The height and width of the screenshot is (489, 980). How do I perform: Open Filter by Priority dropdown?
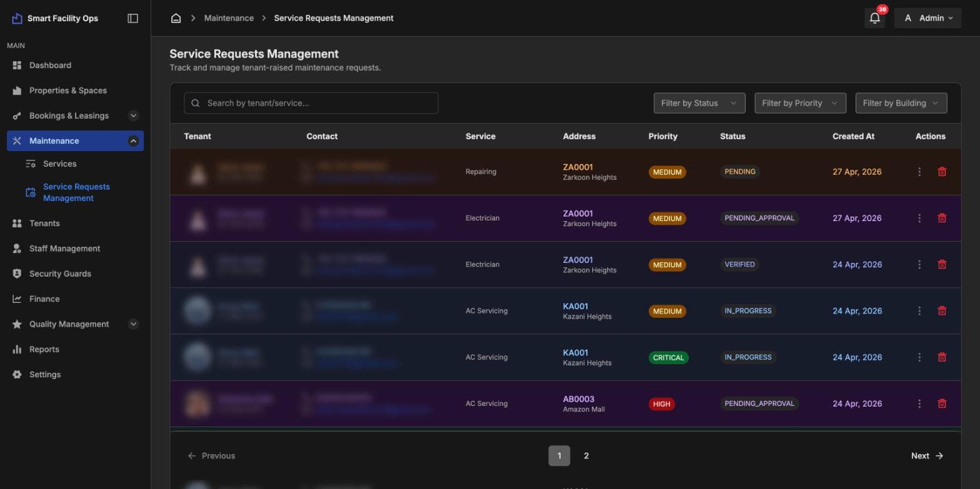point(800,103)
